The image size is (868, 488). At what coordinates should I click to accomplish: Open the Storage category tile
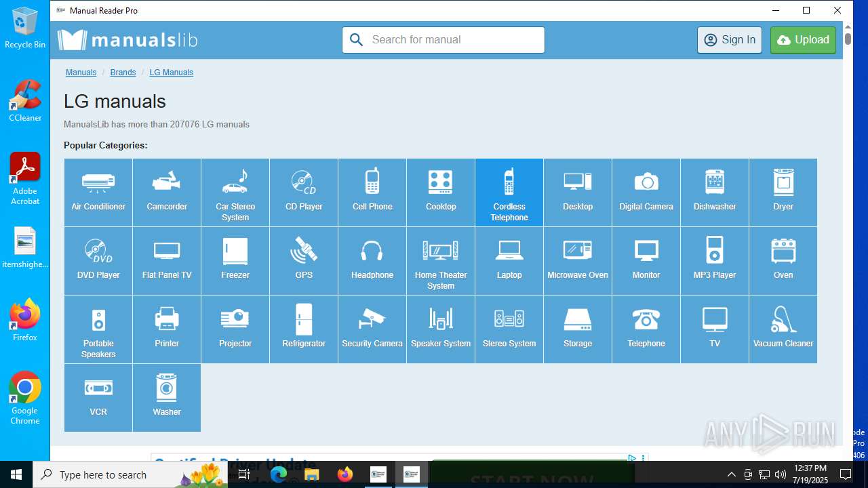coord(578,329)
